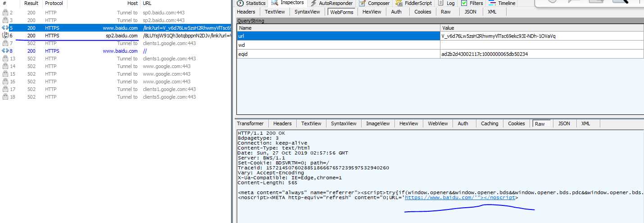This screenshot has width=644, height=223.
Task: Sort sessions by Host column header
Action: pos(104,3)
